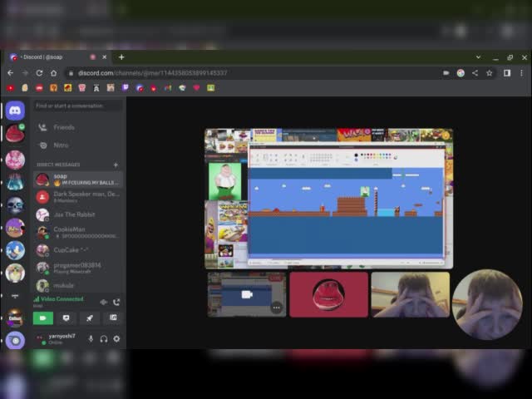Open the Discord home button

[x=15, y=111]
